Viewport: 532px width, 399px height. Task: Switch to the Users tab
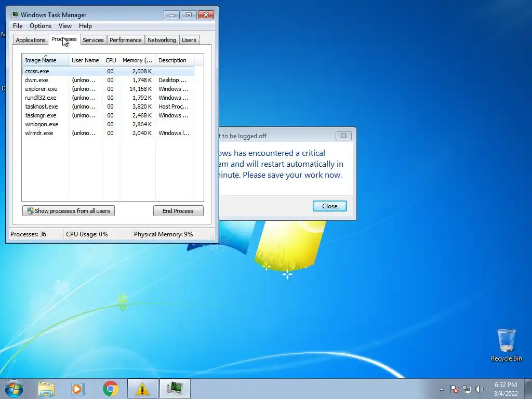(x=189, y=39)
